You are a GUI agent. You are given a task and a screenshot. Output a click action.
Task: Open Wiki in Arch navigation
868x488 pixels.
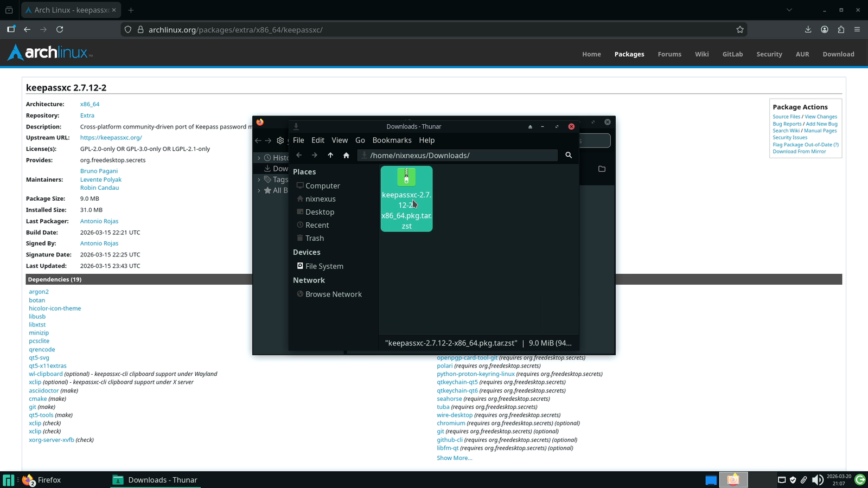[x=701, y=54]
